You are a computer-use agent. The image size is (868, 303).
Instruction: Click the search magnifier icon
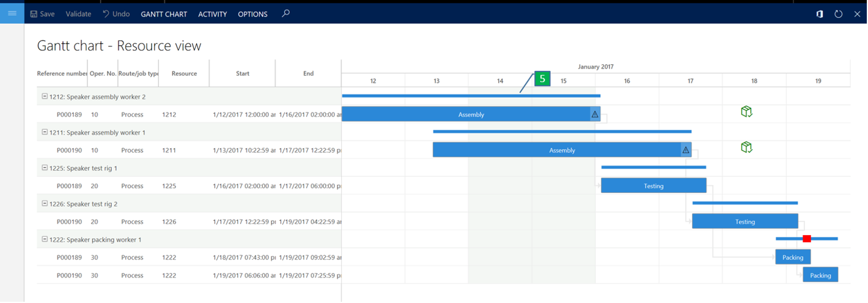point(285,13)
